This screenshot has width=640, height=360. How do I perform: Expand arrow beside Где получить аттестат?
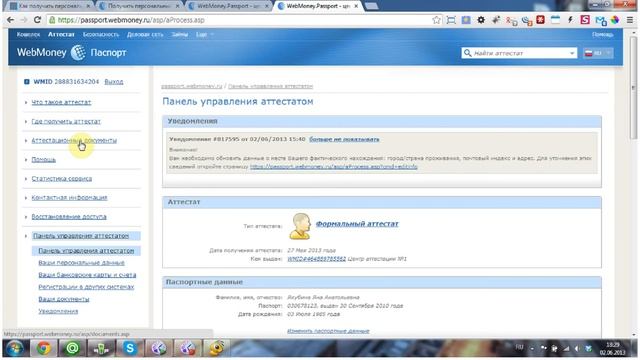[x=26, y=122]
